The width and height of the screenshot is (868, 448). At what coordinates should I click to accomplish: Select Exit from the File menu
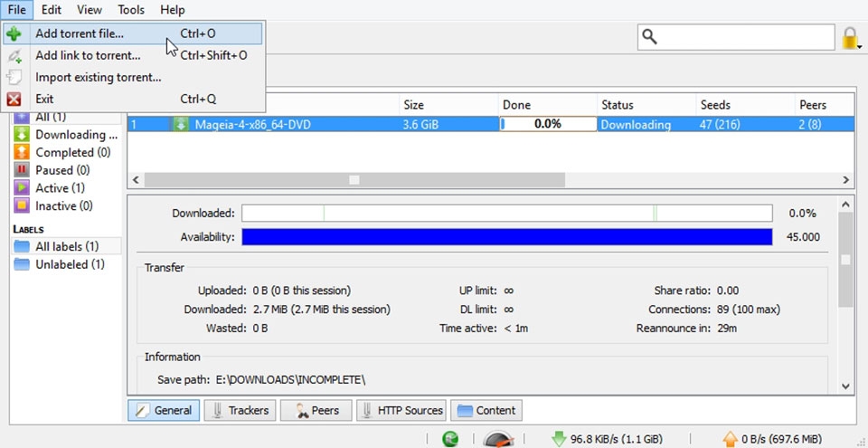pyautogui.click(x=133, y=99)
